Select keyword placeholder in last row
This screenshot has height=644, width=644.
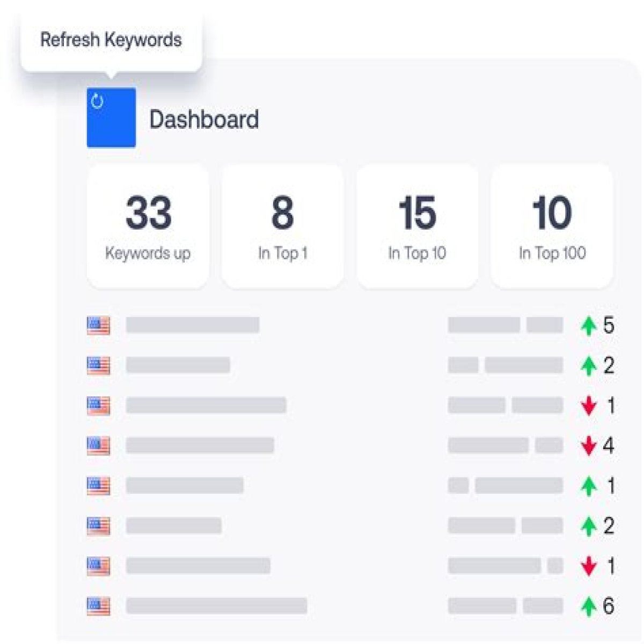point(216,606)
